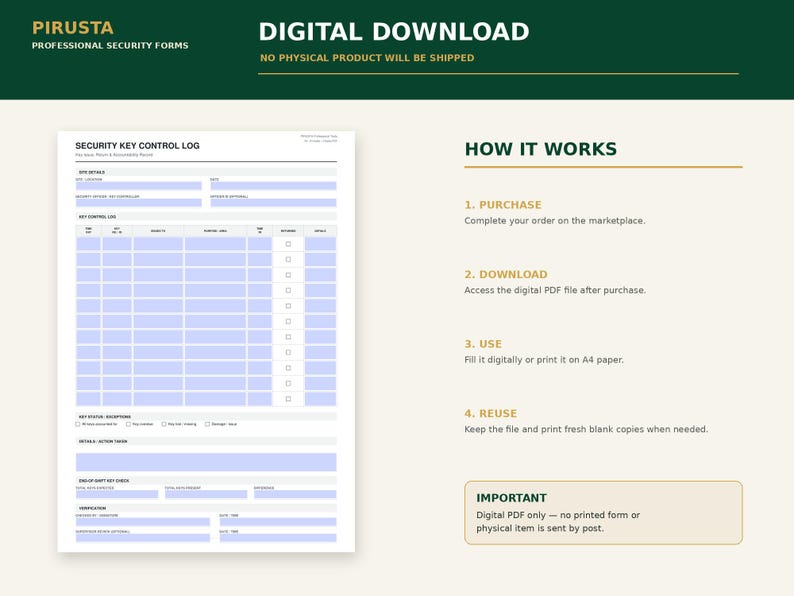Click the Date / Time field beside Supervisor Review
This screenshot has width=794, height=596.
(x=278, y=538)
